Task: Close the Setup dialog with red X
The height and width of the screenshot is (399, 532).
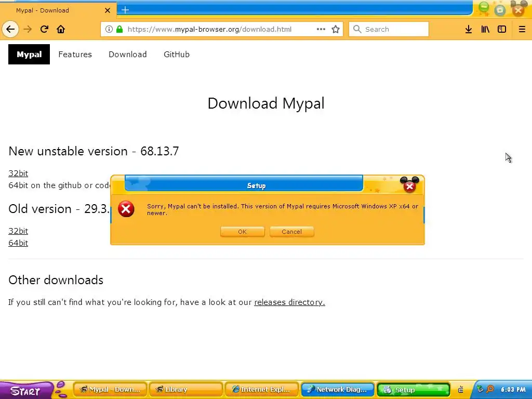Action: pyautogui.click(x=409, y=187)
